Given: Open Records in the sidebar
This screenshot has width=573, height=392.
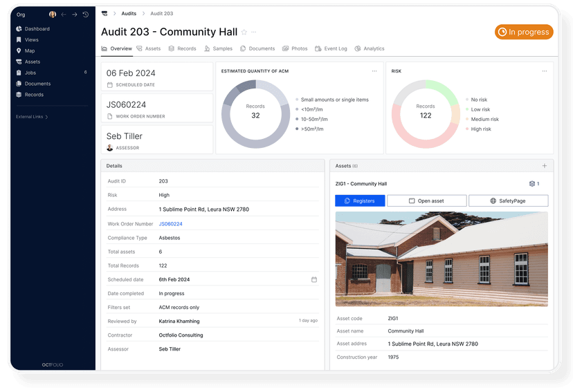Looking at the screenshot, I should (30, 95).
